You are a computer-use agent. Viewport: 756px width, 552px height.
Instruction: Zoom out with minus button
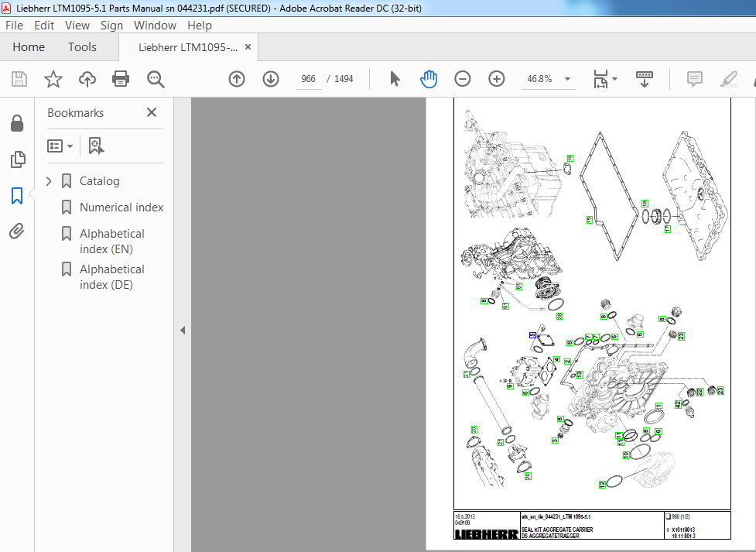pos(463,79)
